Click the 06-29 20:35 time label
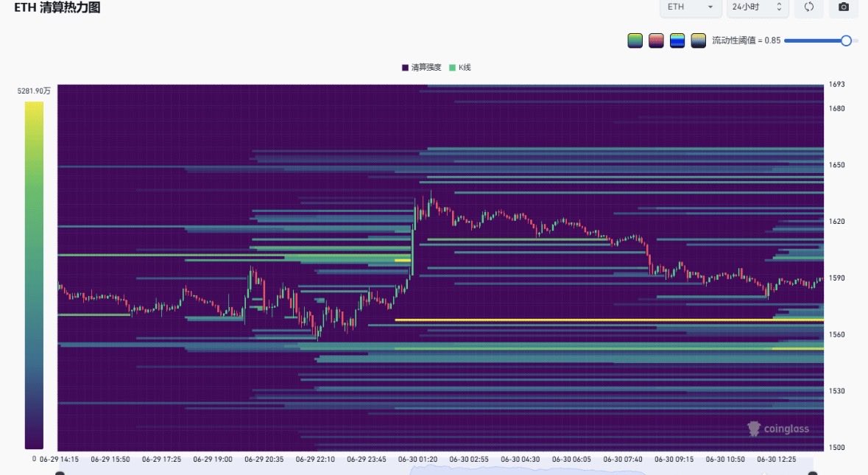Screen dimensions: 868x475 pos(264,460)
